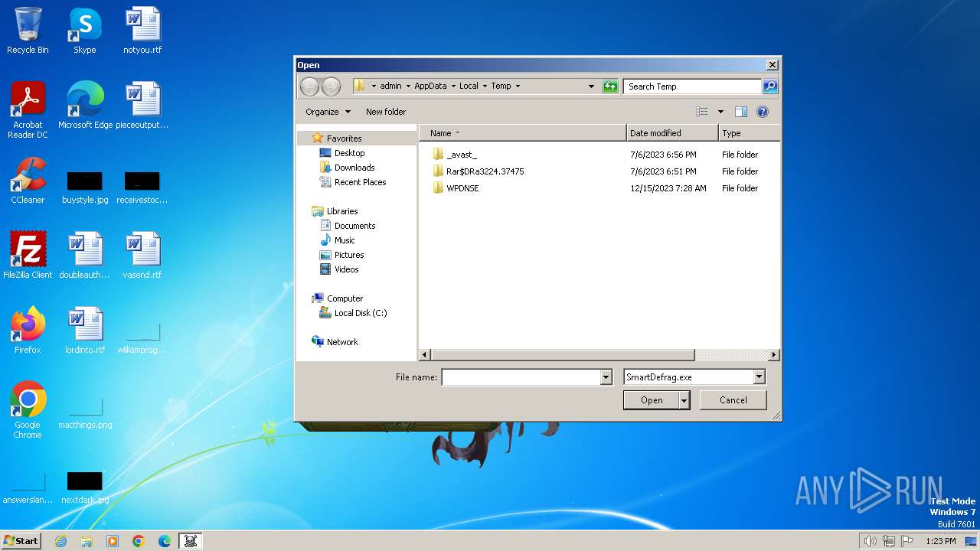Select Network in the navigation pane
Image resolution: width=980 pixels, height=551 pixels.
(342, 342)
